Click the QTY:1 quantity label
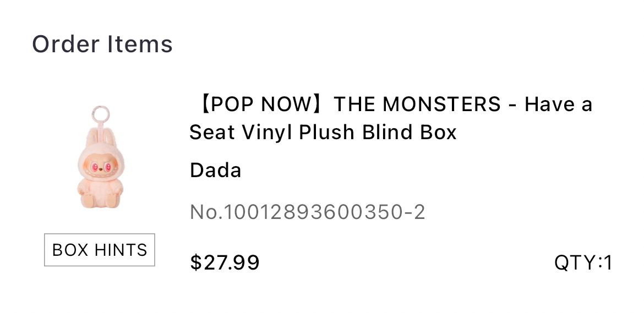This screenshot has height=313, width=644. (583, 262)
